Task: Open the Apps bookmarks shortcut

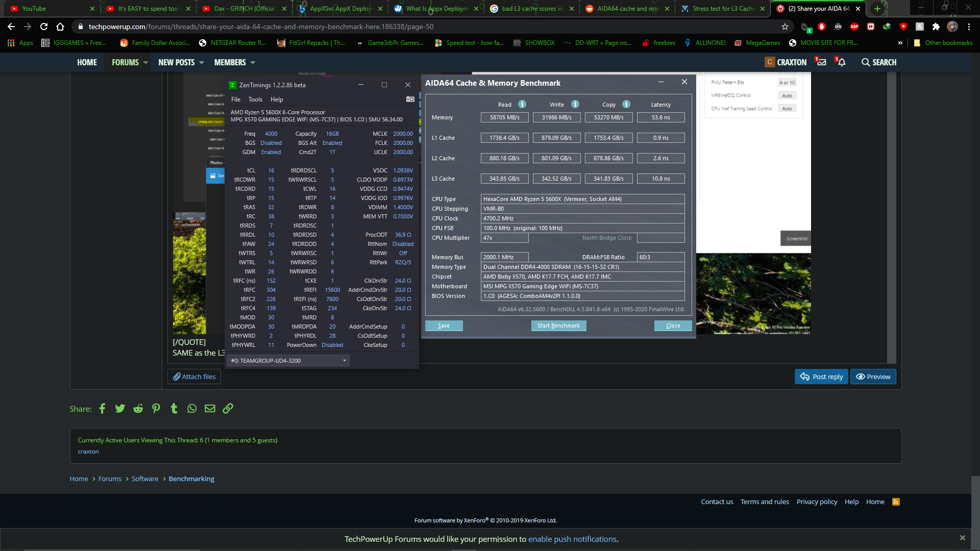Action: click(20, 43)
